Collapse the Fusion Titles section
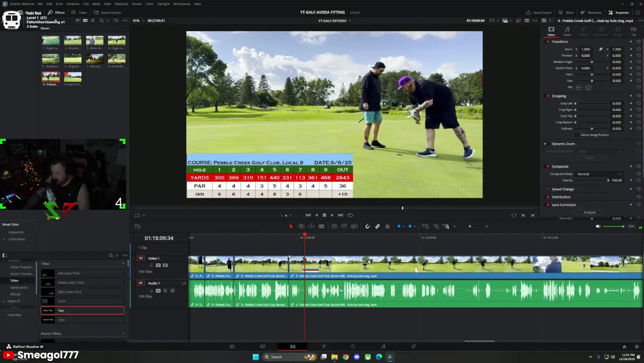This screenshot has height=363, width=644. [x=123, y=334]
